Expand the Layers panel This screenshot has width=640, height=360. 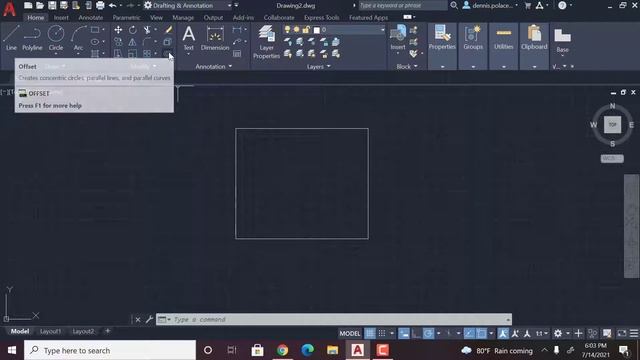coord(318,66)
